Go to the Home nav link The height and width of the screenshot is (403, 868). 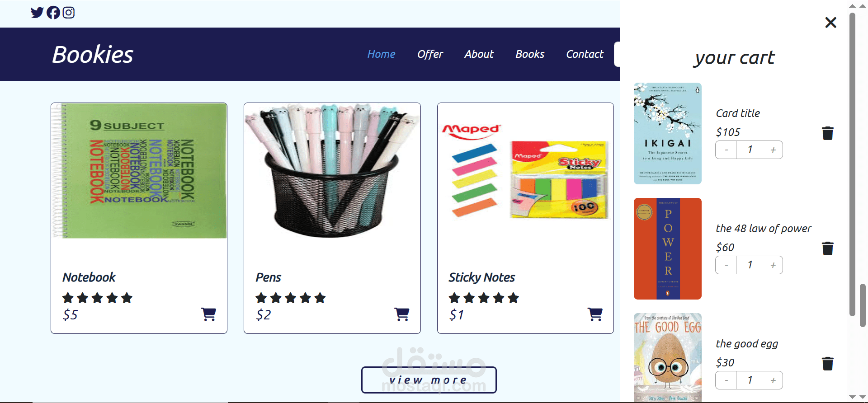click(381, 54)
